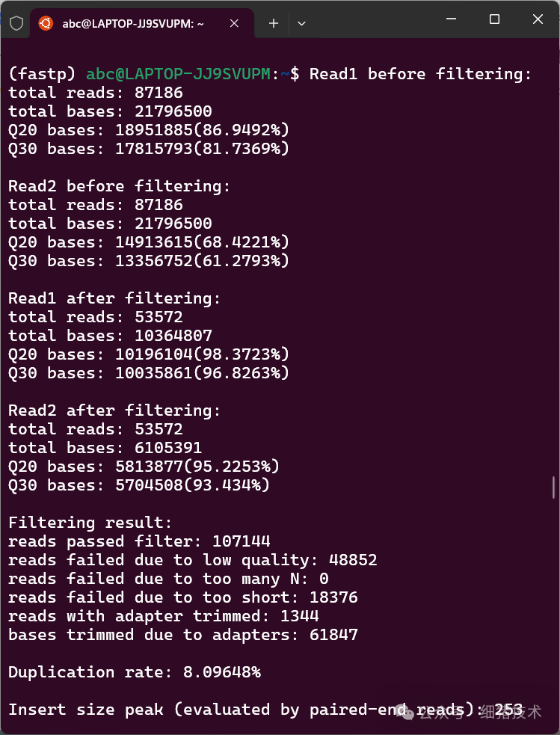The height and width of the screenshot is (735, 560).
Task: Select the abc@LAPTOP-JJ9SVUPM tab
Action: point(135,22)
